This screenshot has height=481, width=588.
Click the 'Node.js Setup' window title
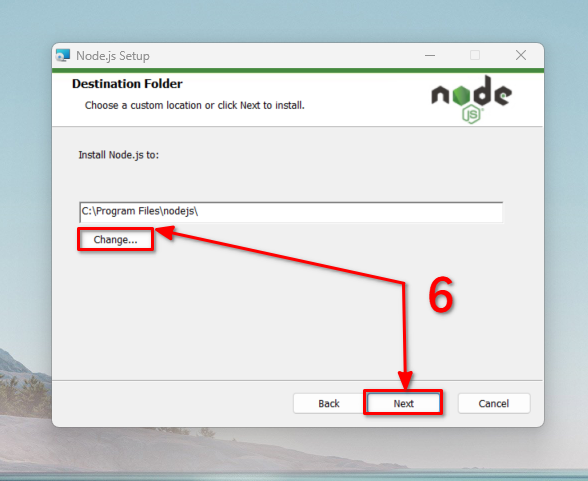pos(113,56)
